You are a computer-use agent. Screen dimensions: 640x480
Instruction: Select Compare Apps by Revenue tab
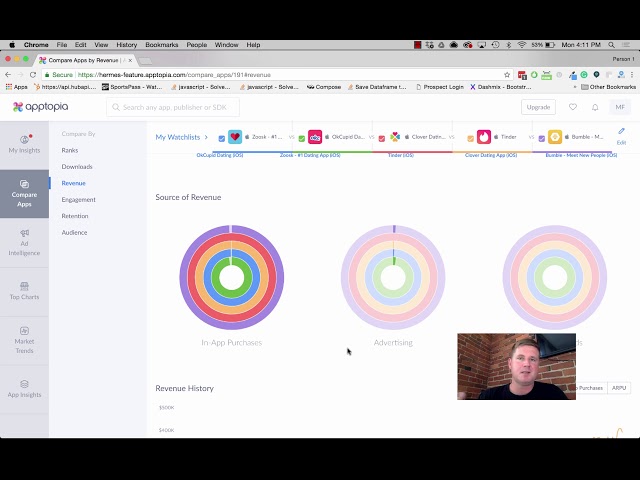coord(86,60)
